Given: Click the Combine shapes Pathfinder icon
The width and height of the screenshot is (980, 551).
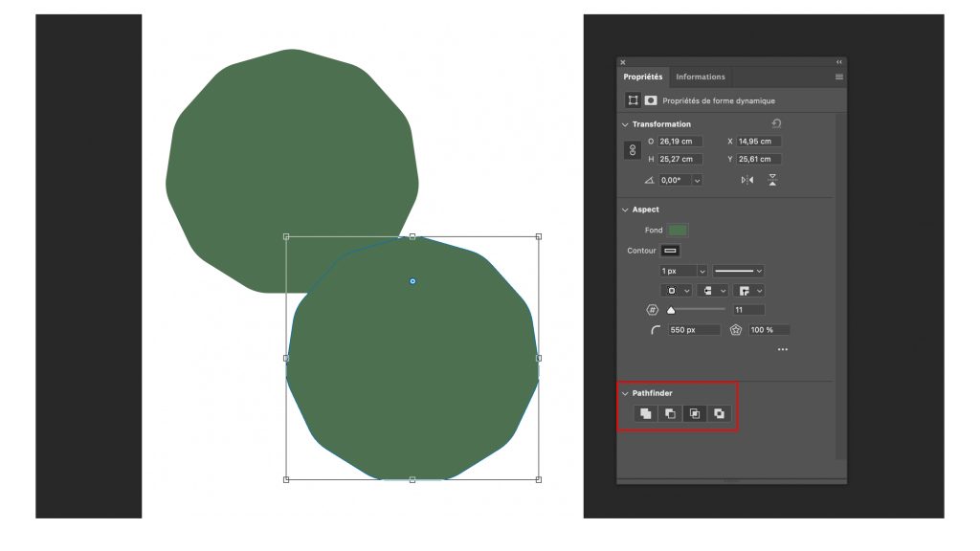Looking at the screenshot, I should pos(646,413).
